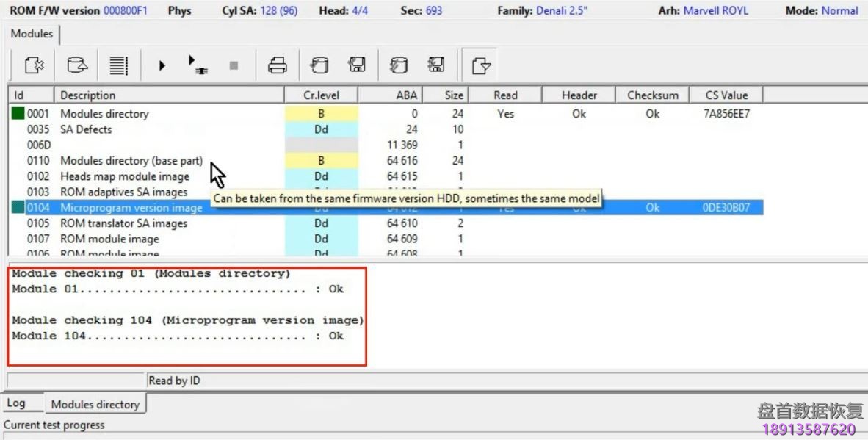Click the read module from disk icon
The width and height of the screenshot is (868, 440).
tap(319, 65)
